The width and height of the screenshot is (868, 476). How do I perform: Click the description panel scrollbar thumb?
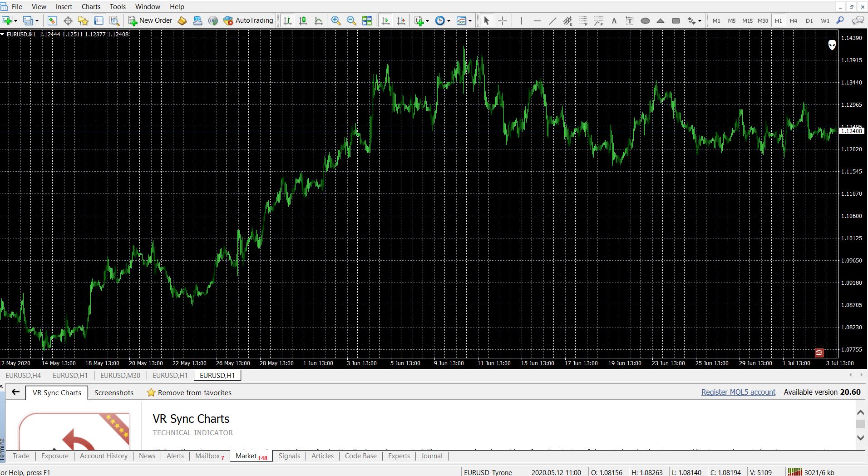(x=860, y=424)
